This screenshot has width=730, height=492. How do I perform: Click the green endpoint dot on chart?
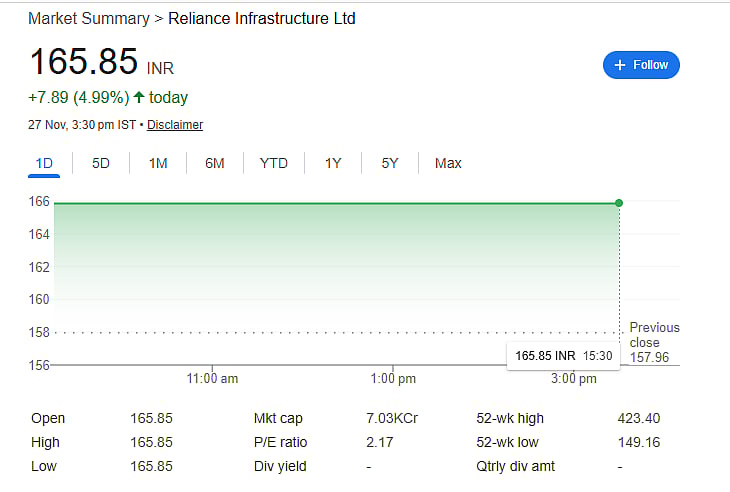click(x=619, y=203)
